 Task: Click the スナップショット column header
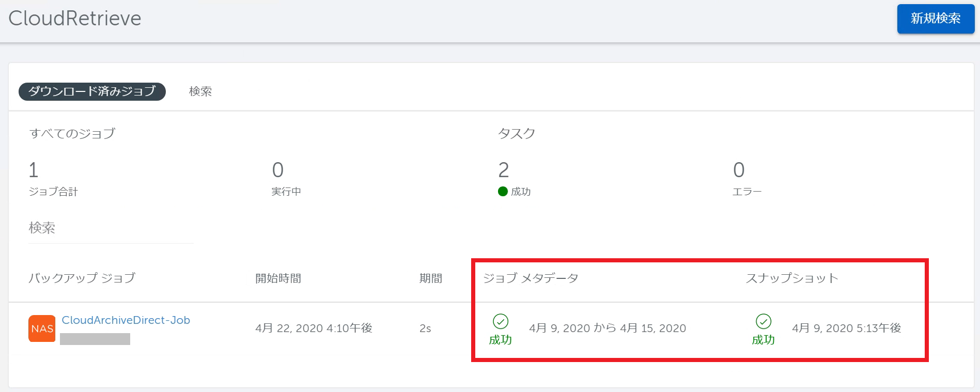tap(792, 278)
